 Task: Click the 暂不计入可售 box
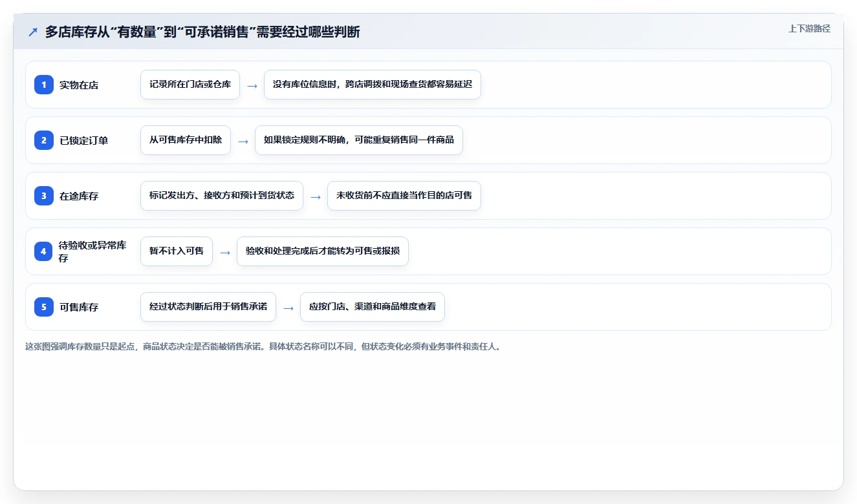click(x=177, y=251)
